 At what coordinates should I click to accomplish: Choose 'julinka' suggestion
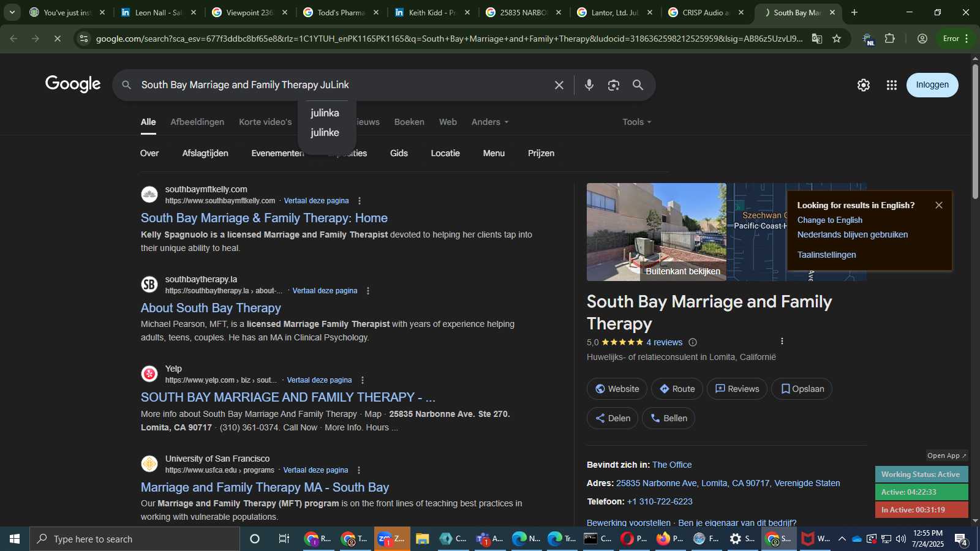pyautogui.click(x=325, y=113)
